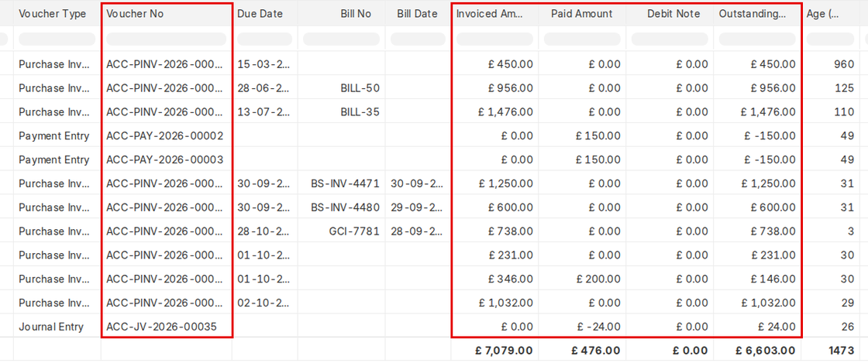Select the outstanding £ 1,250.00 cell
The width and height of the screenshot is (868, 363).
[x=757, y=183]
